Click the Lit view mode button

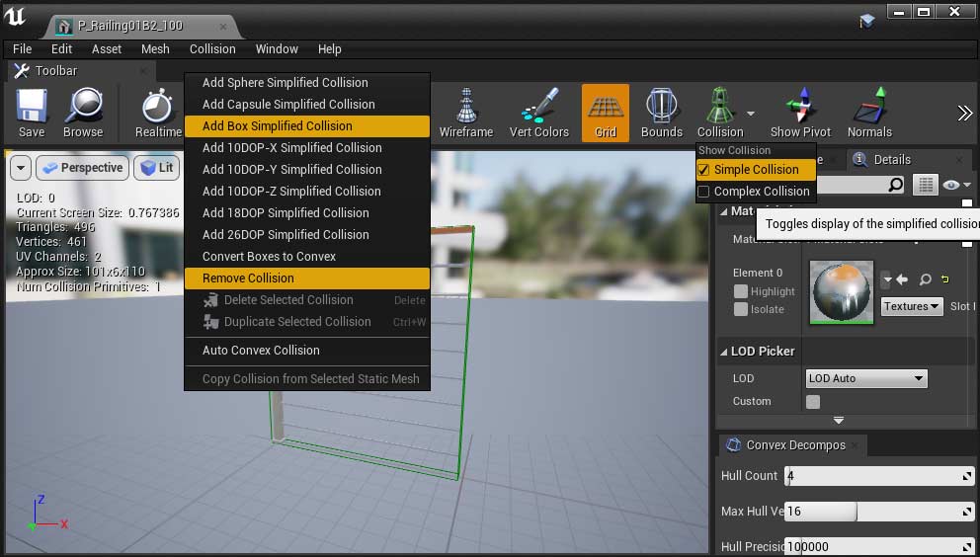click(x=156, y=168)
